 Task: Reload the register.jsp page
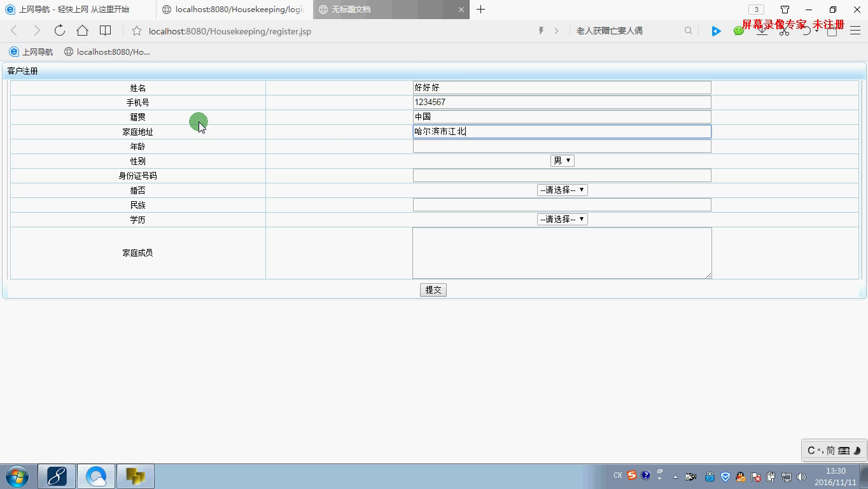tap(59, 31)
